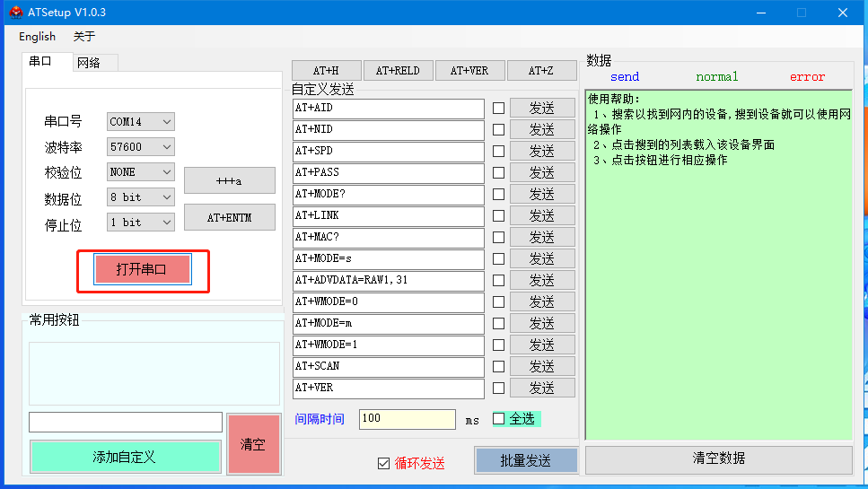Toggle the 全选 checkbox

499,418
